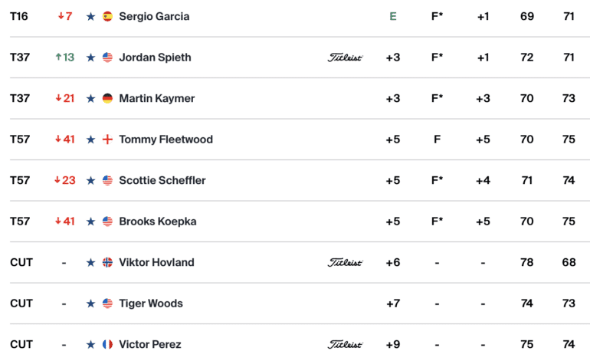Click France flag next to Victor Perez

(107, 344)
